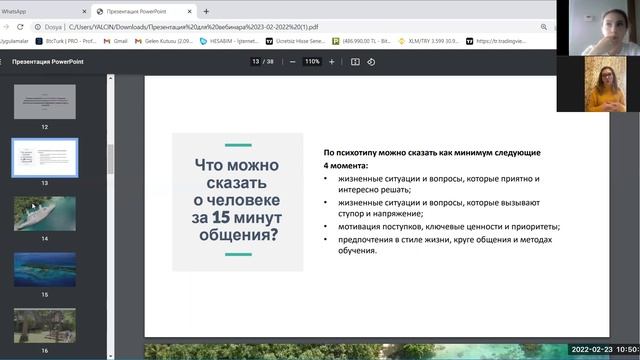Zoom out of the PDF
This screenshot has height=360, width=640.
tap(292, 62)
